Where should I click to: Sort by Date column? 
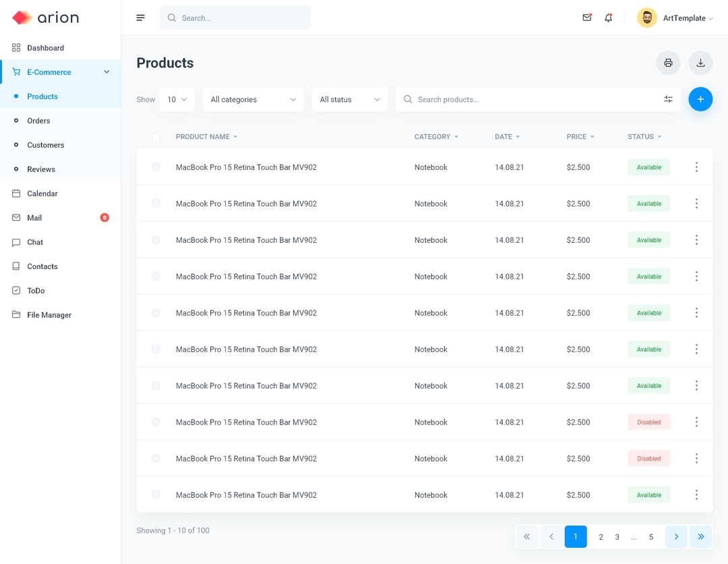coord(507,136)
